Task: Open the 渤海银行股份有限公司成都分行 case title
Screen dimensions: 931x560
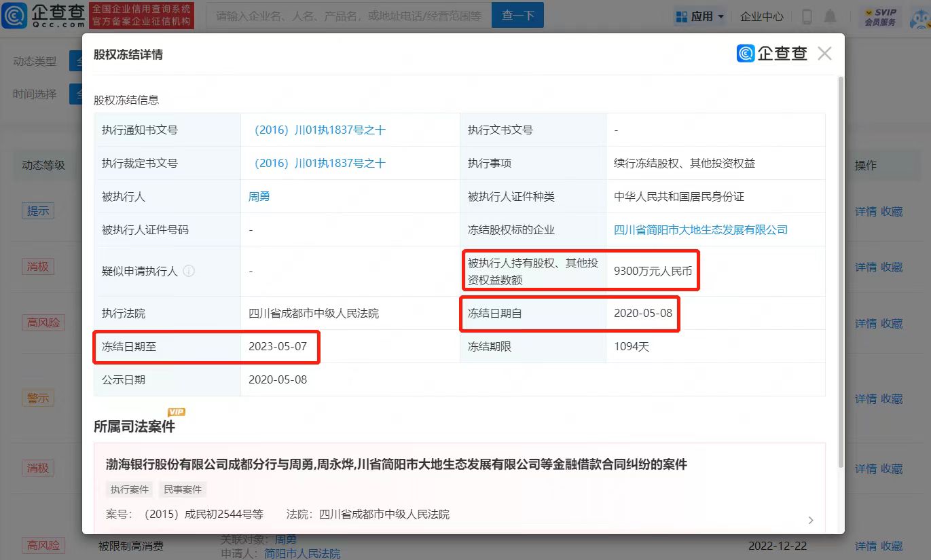Action: coord(397,464)
